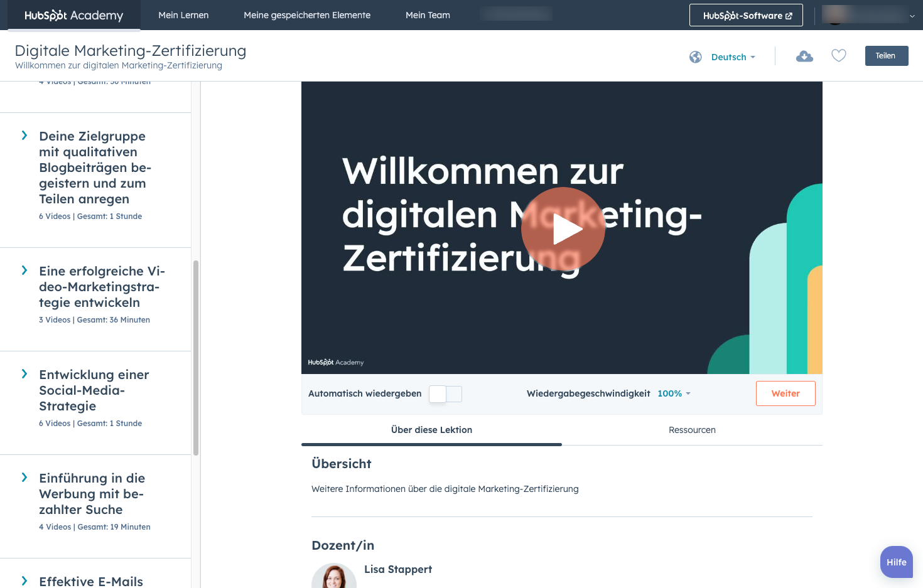The width and height of the screenshot is (923, 588).
Task: Click the sidebar vertical scrollbar
Action: pyautogui.click(x=196, y=358)
